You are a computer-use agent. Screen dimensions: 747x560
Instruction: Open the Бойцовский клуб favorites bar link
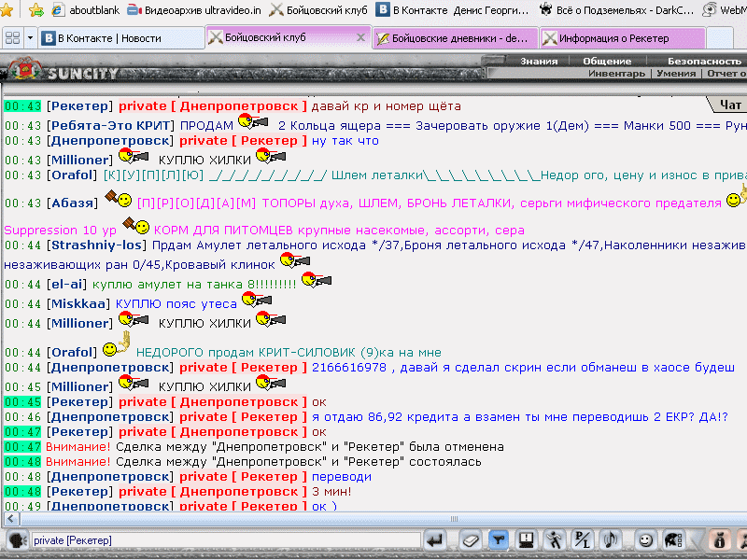pyautogui.click(x=318, y=10)
